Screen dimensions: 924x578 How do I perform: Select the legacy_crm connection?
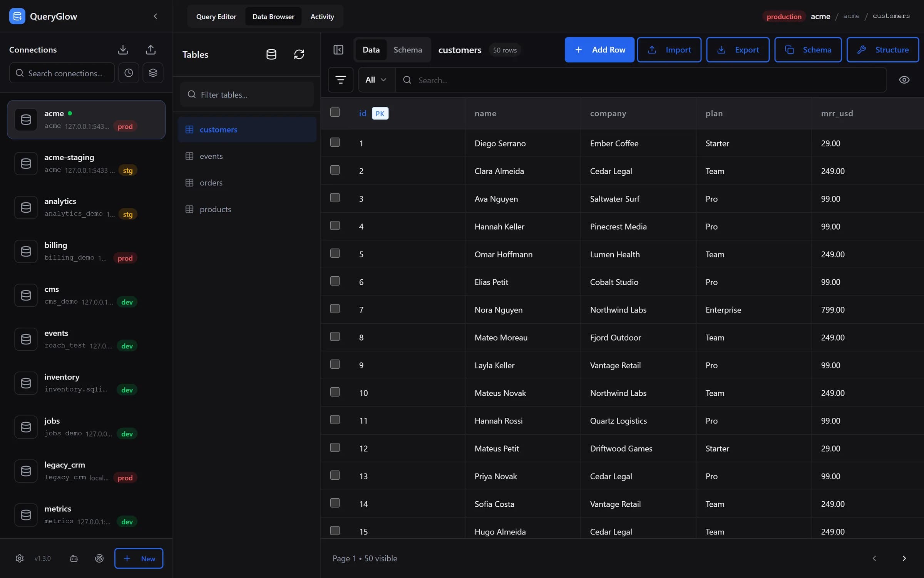point(86,471)
